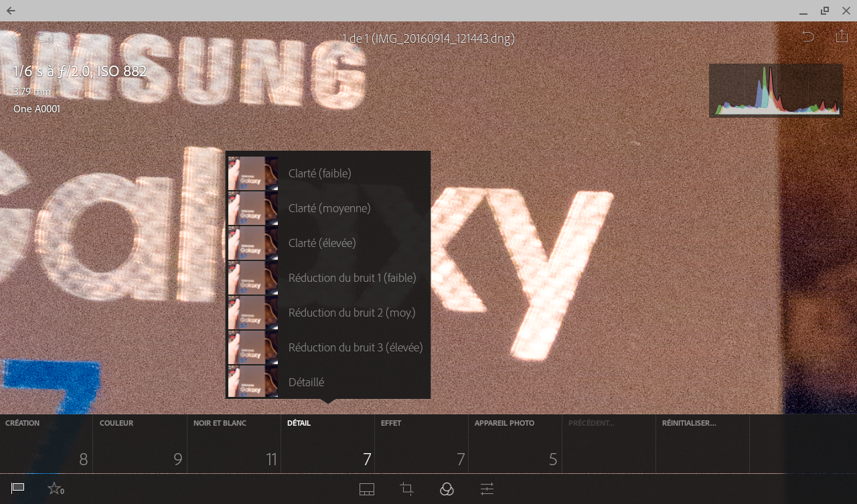Viewport: 857px width, 504px height.
Task: Open the presets overlapping circles icon
Action: tap(447, 489)
